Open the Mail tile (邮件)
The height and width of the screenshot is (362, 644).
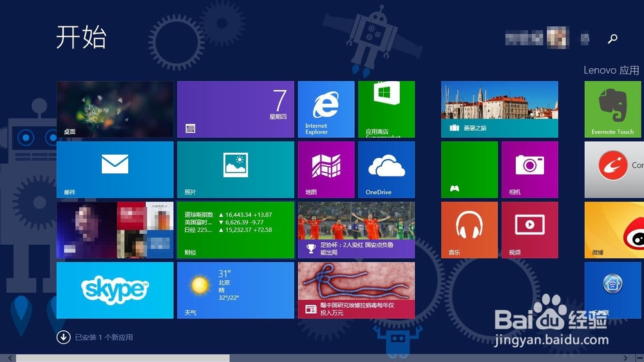[x=115, y=169]
